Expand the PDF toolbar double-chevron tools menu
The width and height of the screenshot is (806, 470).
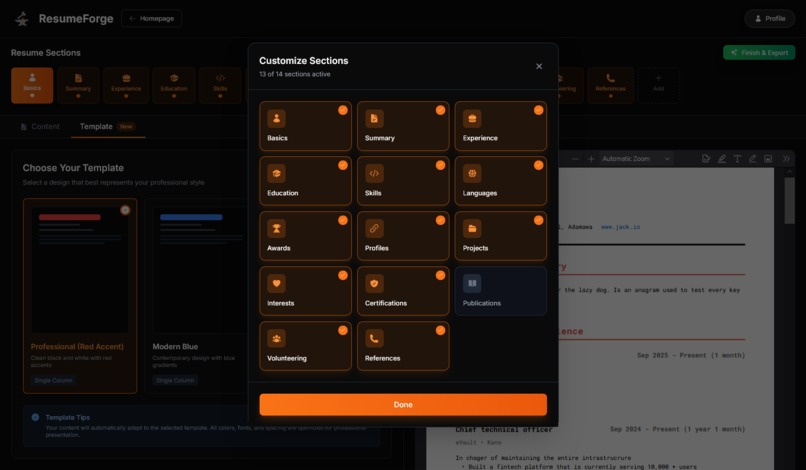point(786,159)
